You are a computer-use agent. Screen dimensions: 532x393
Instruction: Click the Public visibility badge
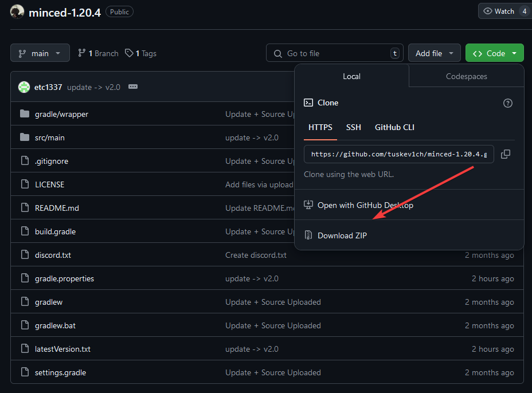(x=119, y=12)
